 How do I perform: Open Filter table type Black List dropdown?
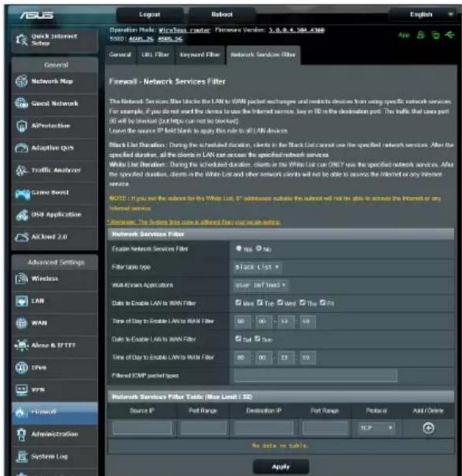pyautogui.click(x=258, y=267)
